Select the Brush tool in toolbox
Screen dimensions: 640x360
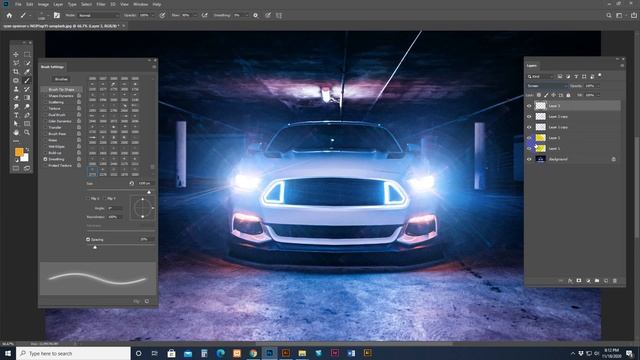27,80
